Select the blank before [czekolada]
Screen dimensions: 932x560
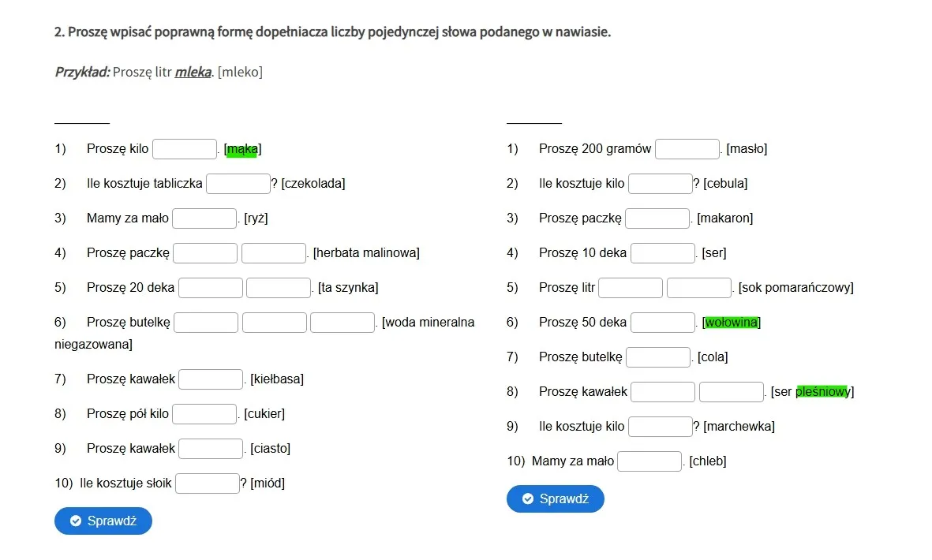click(x=238, y=184)
